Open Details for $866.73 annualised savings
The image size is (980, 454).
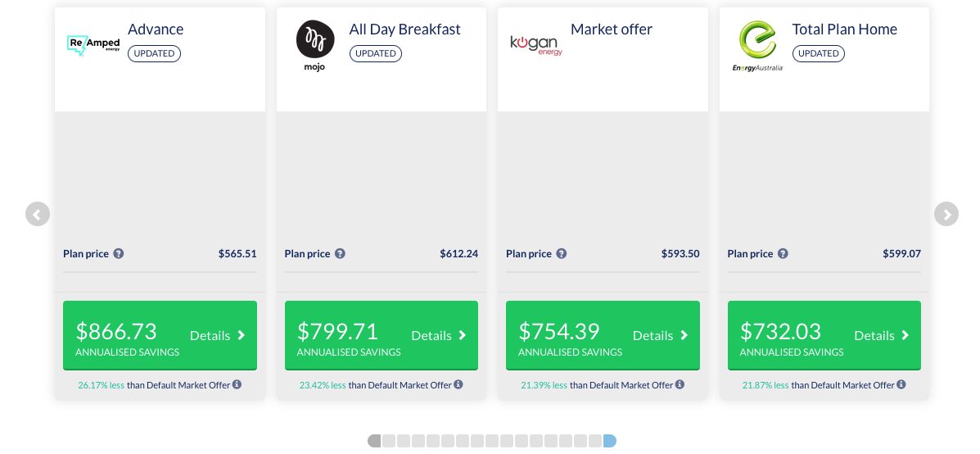[x=218, y=335]
